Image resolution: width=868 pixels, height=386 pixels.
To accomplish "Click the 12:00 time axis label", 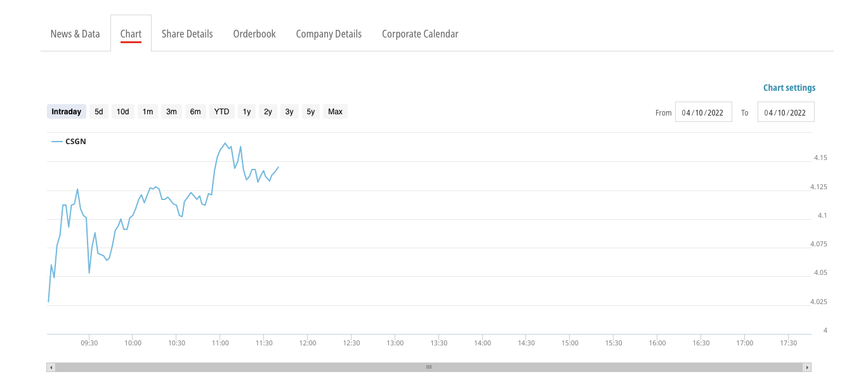I will click(308, 343).
